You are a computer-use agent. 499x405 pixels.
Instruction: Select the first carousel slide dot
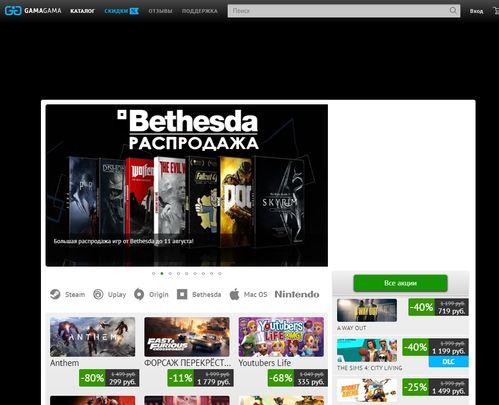pyautogui.click(x=154, y=273)
